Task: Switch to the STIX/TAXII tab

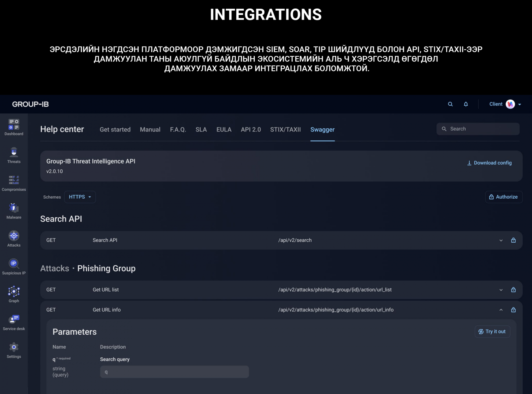Action: [285, 129]
